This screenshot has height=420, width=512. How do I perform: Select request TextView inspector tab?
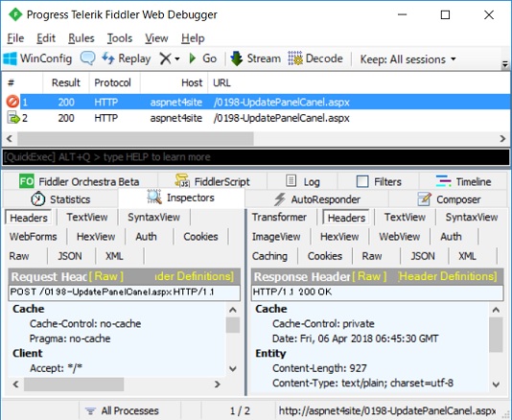[87, 217]
